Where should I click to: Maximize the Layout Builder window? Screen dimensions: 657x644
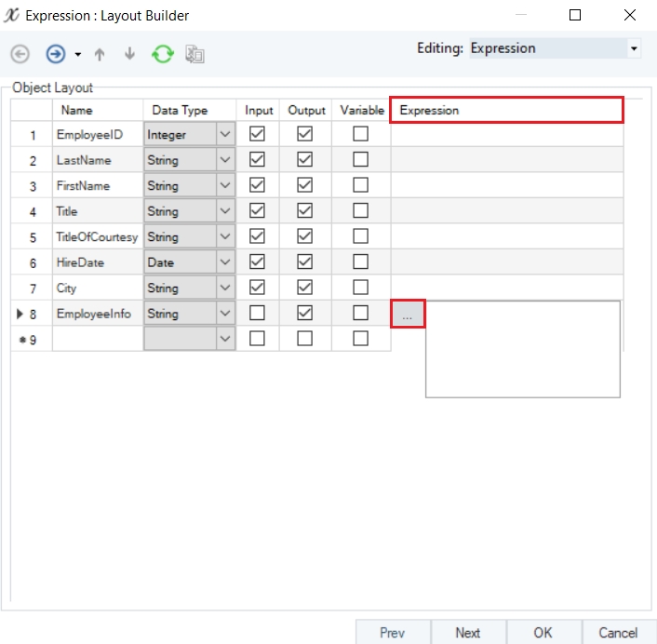[575, 15]
